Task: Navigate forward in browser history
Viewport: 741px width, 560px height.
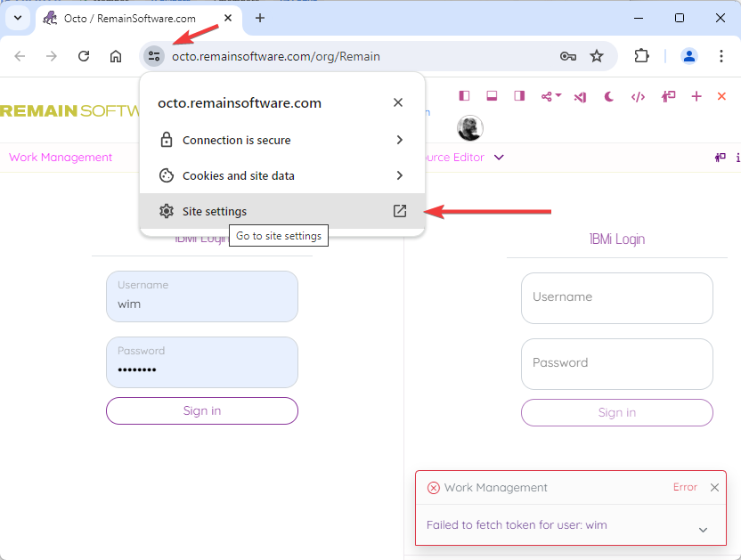Action: click(52, 56)
